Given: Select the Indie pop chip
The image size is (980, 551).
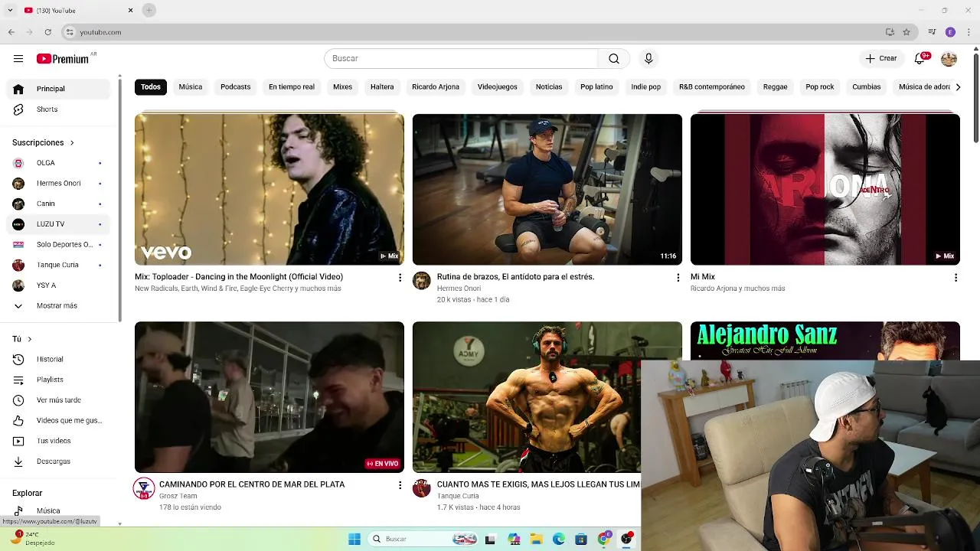Looking at the screenshot, I should tap(645, 87).
